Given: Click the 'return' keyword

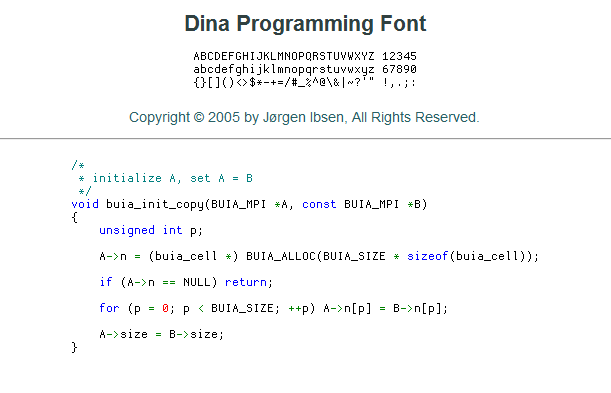Looking at the screenshot, I should 246,282.
